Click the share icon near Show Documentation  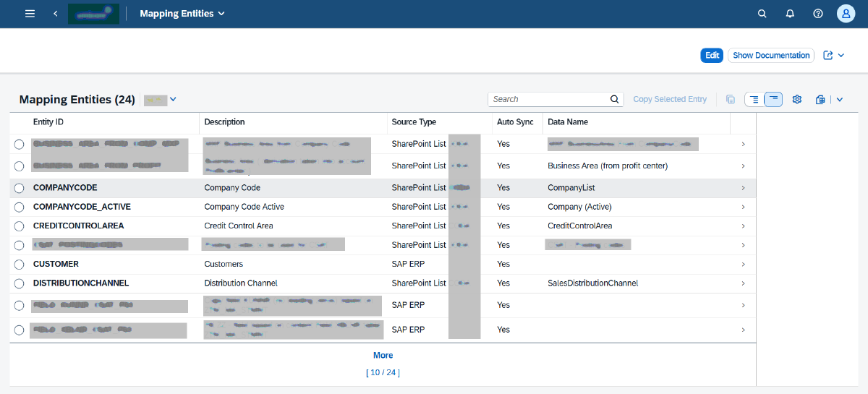(x=828, y=56)
